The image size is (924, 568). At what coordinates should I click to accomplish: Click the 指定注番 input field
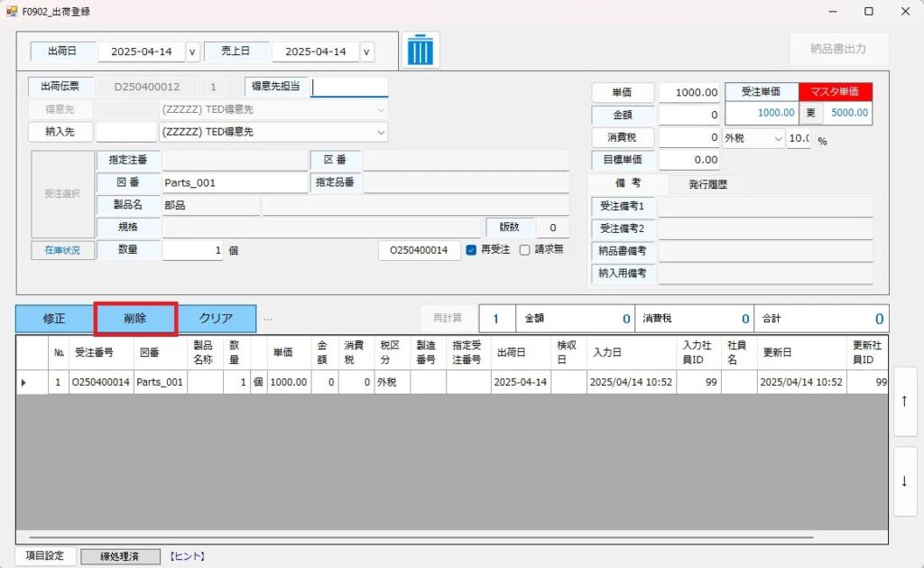[236, 160]
